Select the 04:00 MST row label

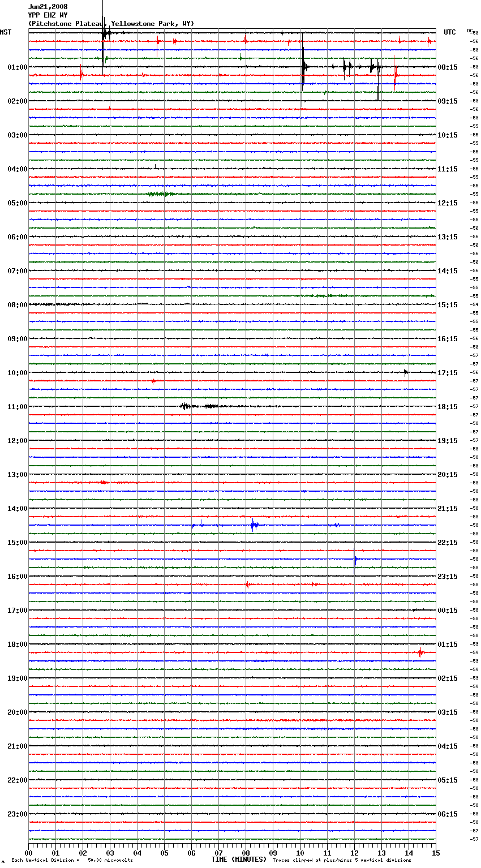pos(18,169)
